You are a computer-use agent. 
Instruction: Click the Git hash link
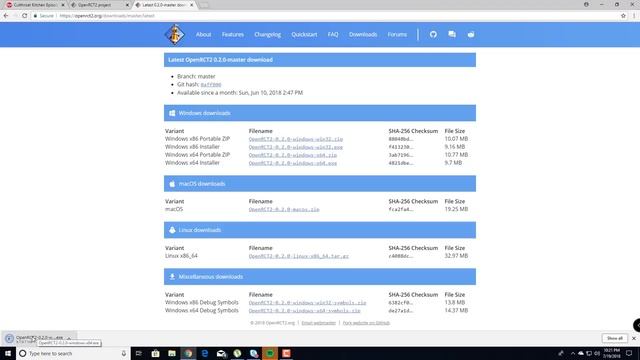click(211, 84)
